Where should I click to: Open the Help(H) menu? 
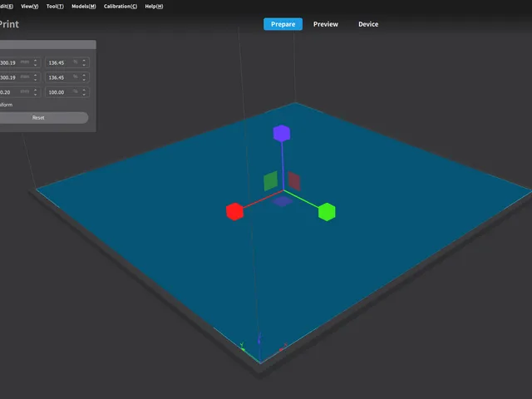[154, 7]
